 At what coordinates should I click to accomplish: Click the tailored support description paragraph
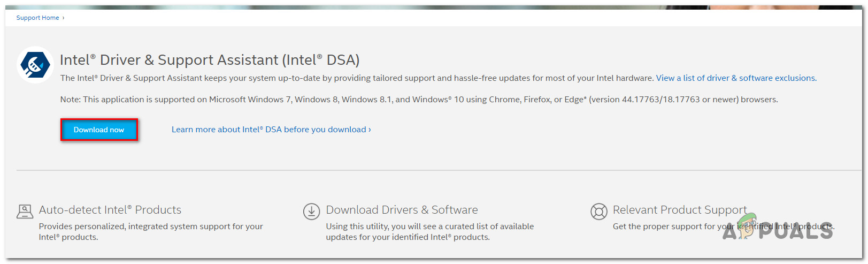[357, 78]
